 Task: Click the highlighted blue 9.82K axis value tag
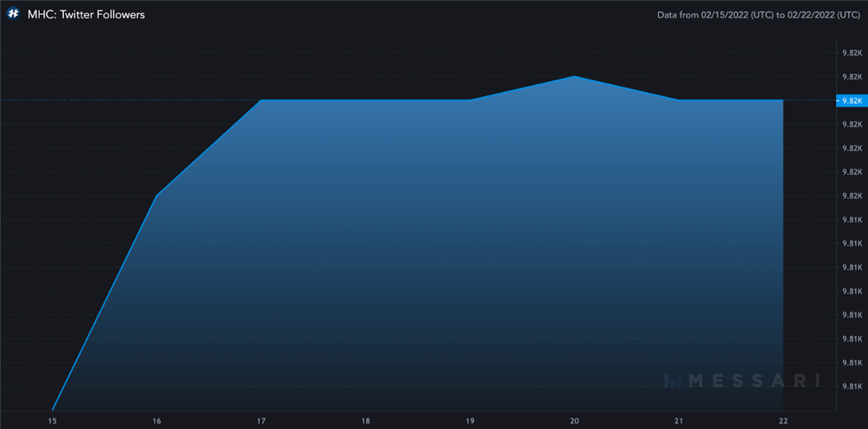coord(852,101)
